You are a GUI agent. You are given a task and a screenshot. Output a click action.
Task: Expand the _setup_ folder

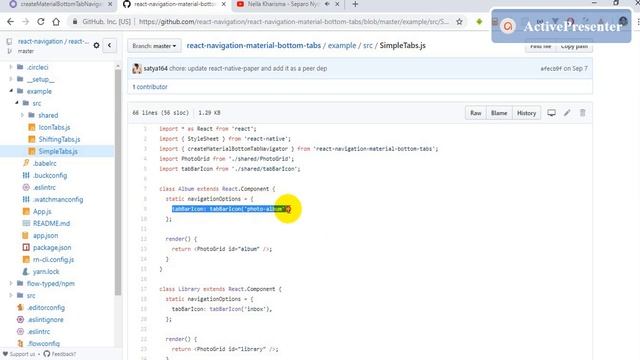(11, 79)
